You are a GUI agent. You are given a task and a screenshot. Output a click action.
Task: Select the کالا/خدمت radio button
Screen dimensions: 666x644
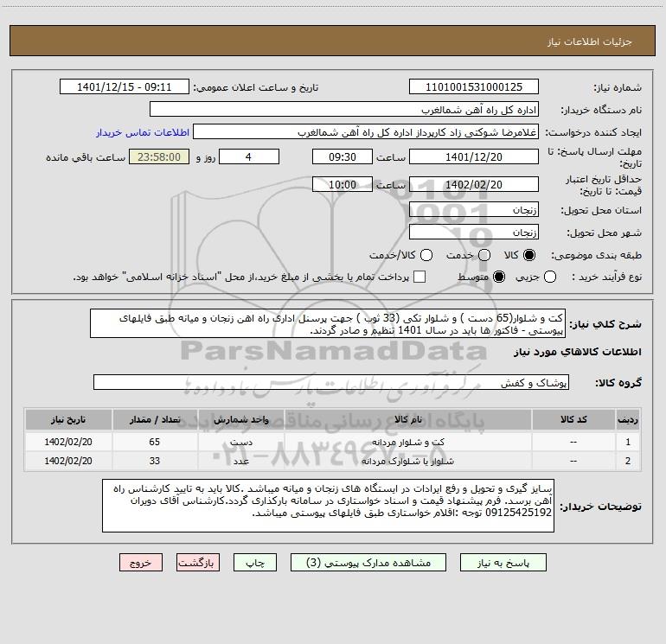click(426, 255)
